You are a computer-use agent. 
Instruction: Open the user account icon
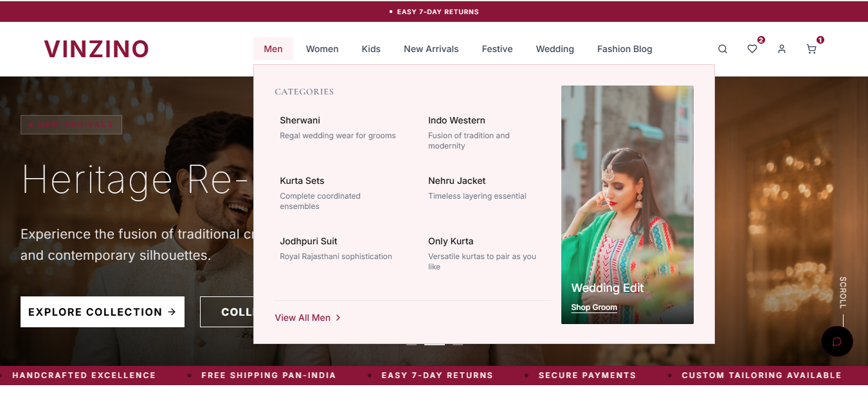782,49
